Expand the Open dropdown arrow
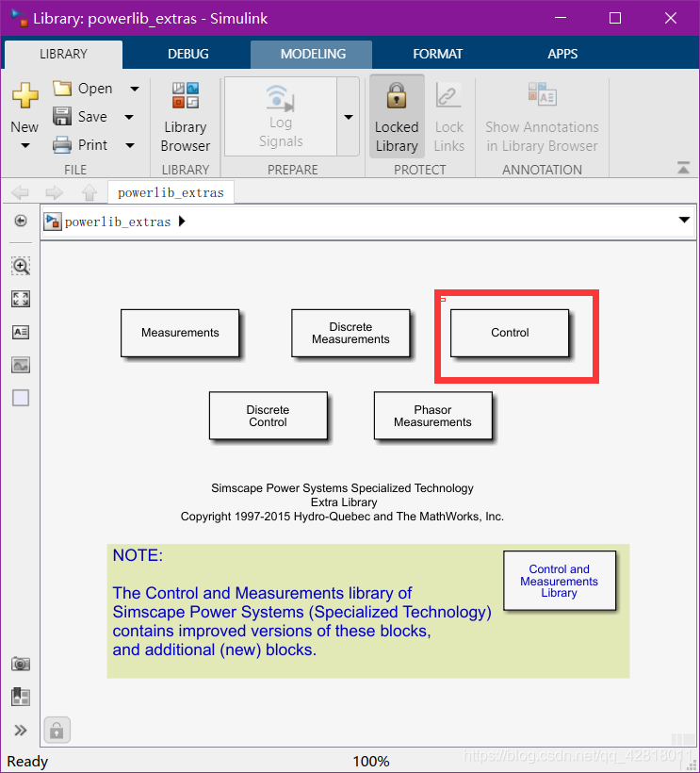Screen dimensions: 700x773 135,89
